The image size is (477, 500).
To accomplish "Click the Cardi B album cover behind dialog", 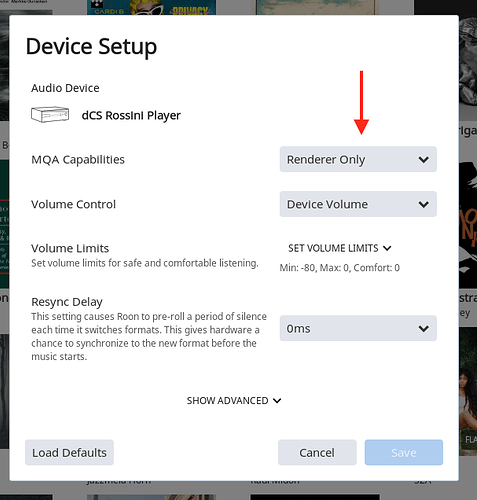I will 151,7.
